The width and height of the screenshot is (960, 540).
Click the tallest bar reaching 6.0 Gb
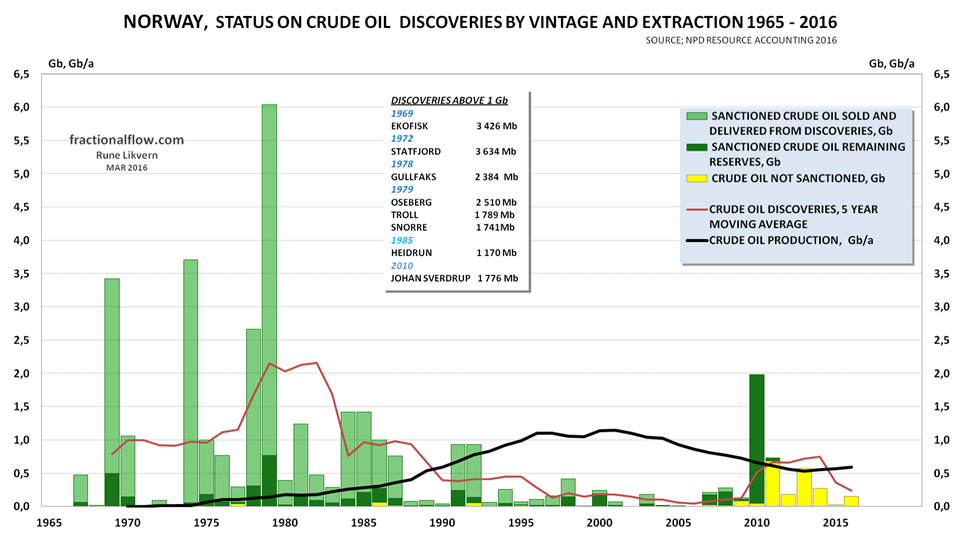tap(269, 300)
